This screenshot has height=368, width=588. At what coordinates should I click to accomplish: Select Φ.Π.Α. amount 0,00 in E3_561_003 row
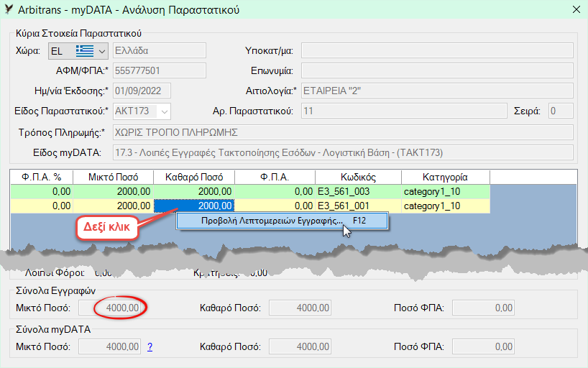tap(275, 192)
